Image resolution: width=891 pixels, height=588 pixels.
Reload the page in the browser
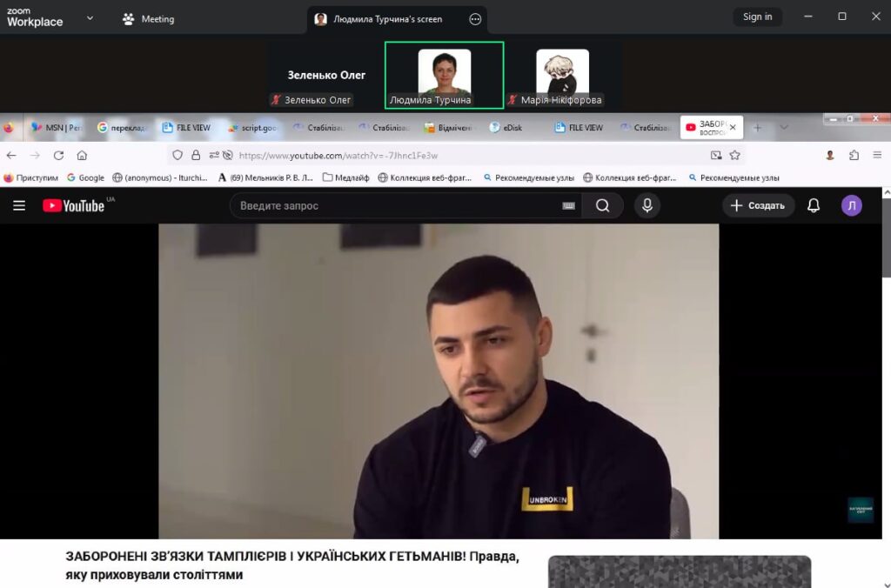(58, 156)
